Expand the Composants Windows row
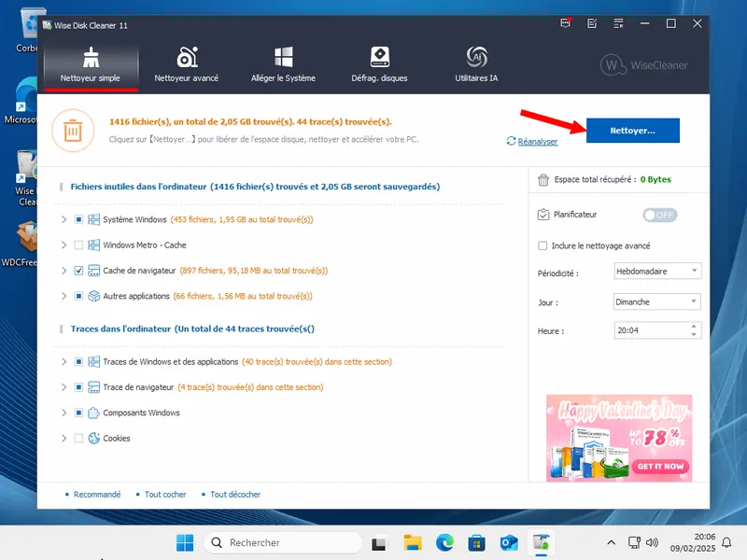Viewport: 747px width, 560px height. 63,413
